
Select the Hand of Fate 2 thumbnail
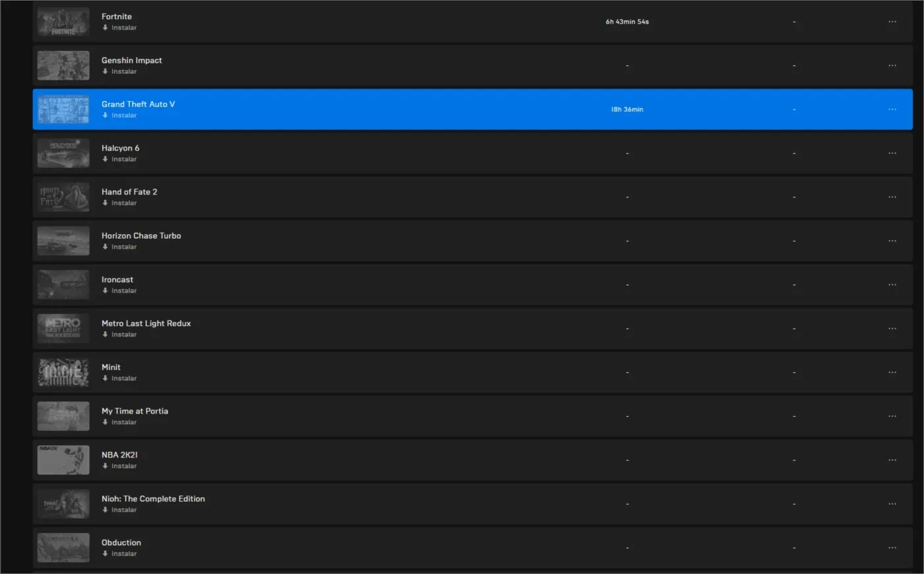pos(63,197)
